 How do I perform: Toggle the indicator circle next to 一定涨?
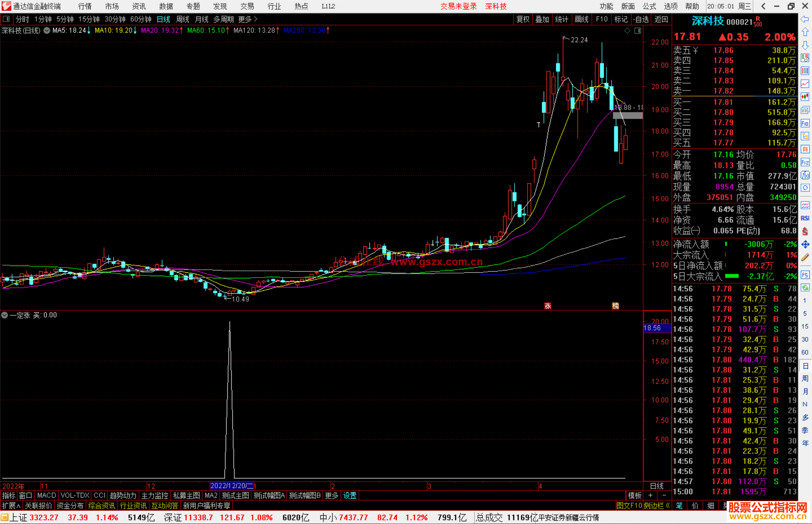click(5, 315)
